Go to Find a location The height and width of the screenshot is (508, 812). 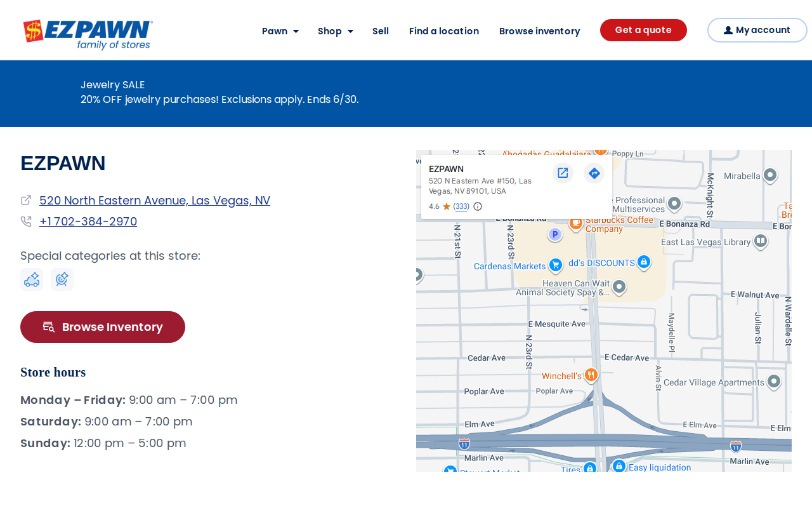[444, 31]
